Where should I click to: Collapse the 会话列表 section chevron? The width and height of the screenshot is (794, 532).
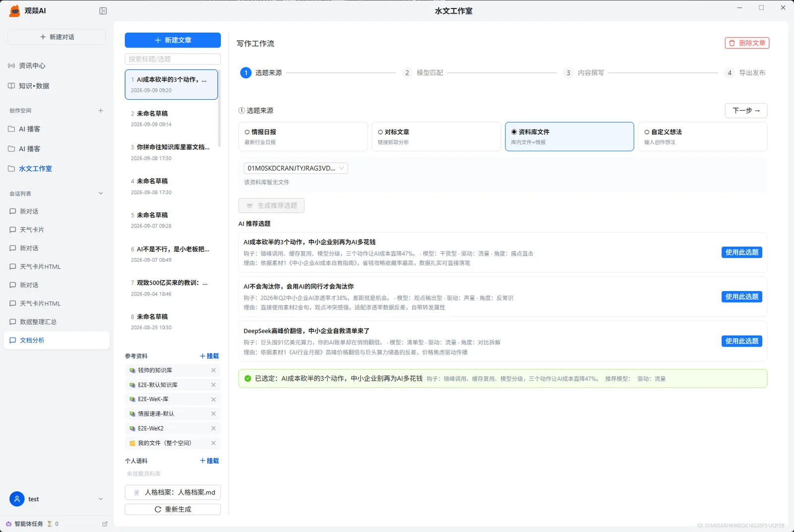101,193
